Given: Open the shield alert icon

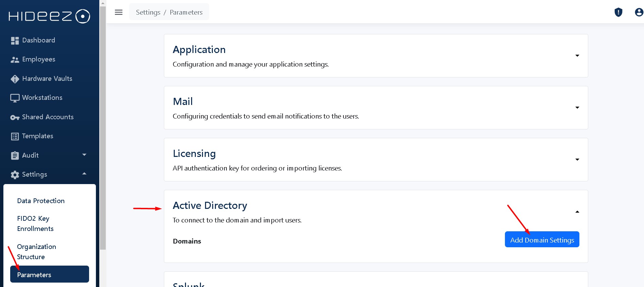Looking at the screenshot, I should coord(618,13).
